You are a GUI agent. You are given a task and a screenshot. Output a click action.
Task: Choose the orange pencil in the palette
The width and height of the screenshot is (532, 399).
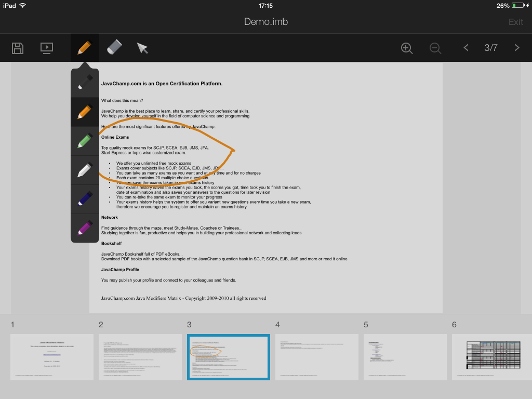coord(85,112)
